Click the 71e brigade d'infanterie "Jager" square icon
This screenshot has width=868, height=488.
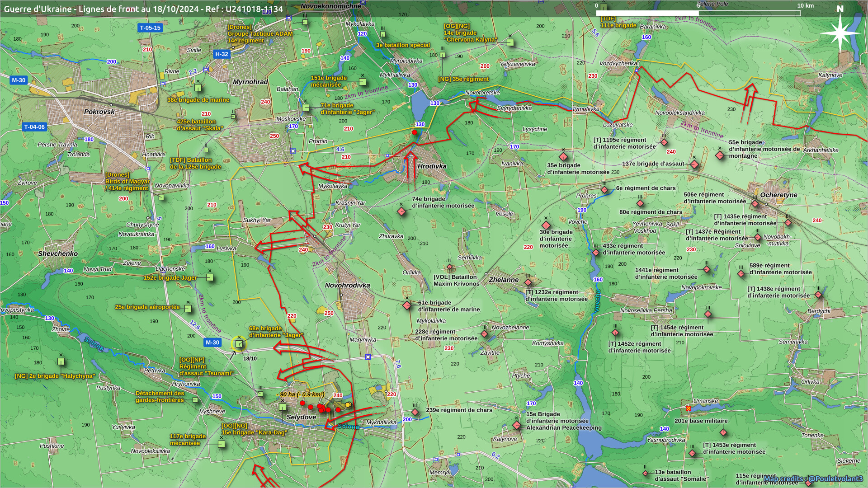pyautogui.click(x=306, y=108)
